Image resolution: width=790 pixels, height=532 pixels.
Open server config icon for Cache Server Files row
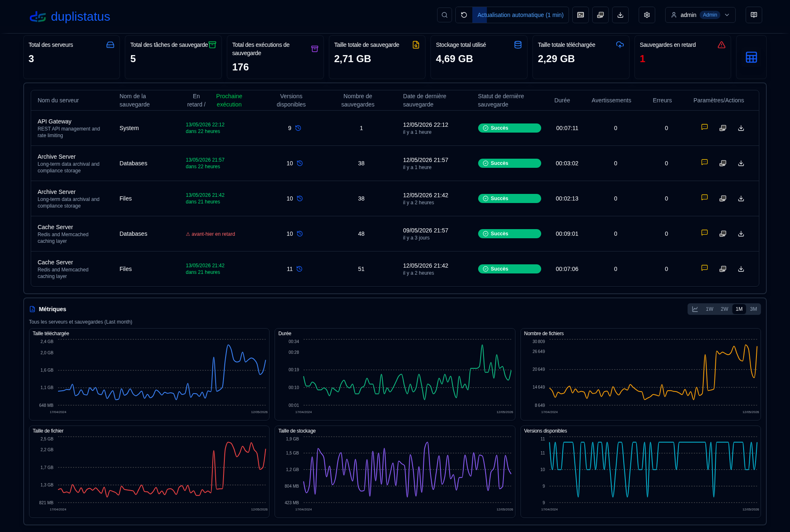point(723,269)
